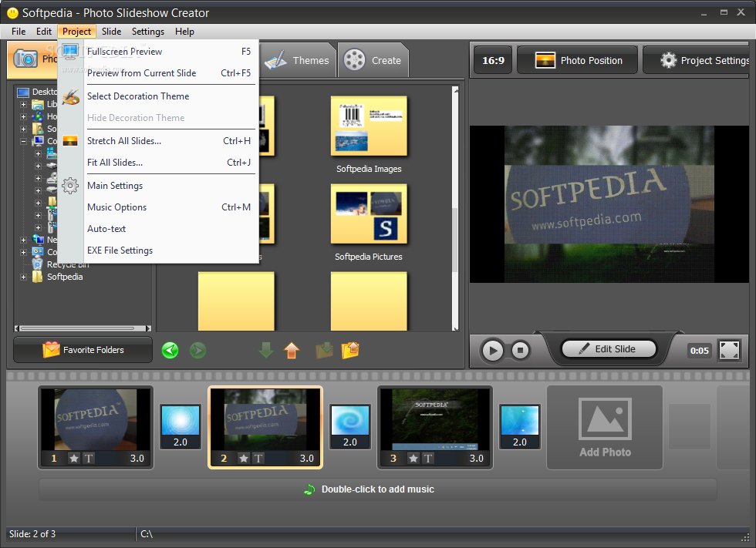
Task: Click the add folder down-arrow icon
Action: 325,350
